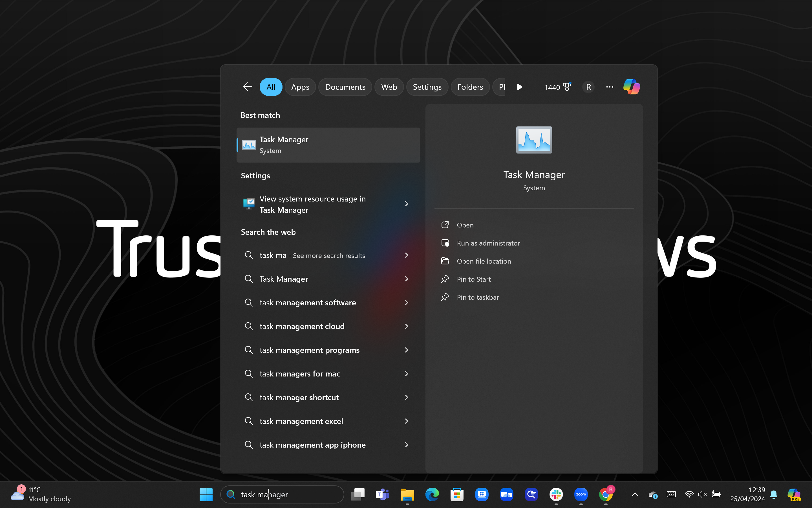Expand chevron for View system resource usage
Screen dimensions: 812x508
click(x=406, y=204)
